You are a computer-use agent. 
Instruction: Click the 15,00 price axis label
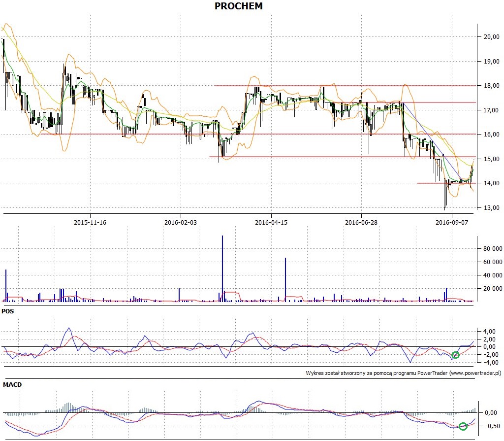pos(492,159)
